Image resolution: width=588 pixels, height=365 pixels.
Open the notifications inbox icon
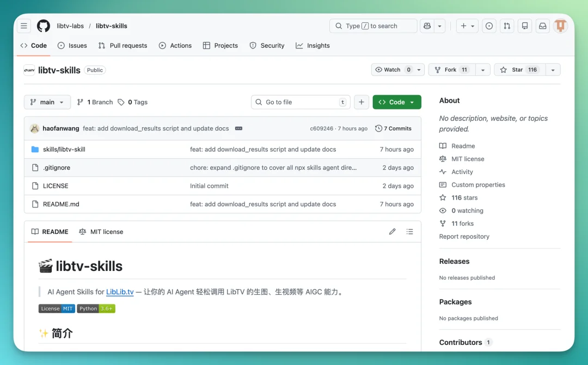(x=542, y=26)
